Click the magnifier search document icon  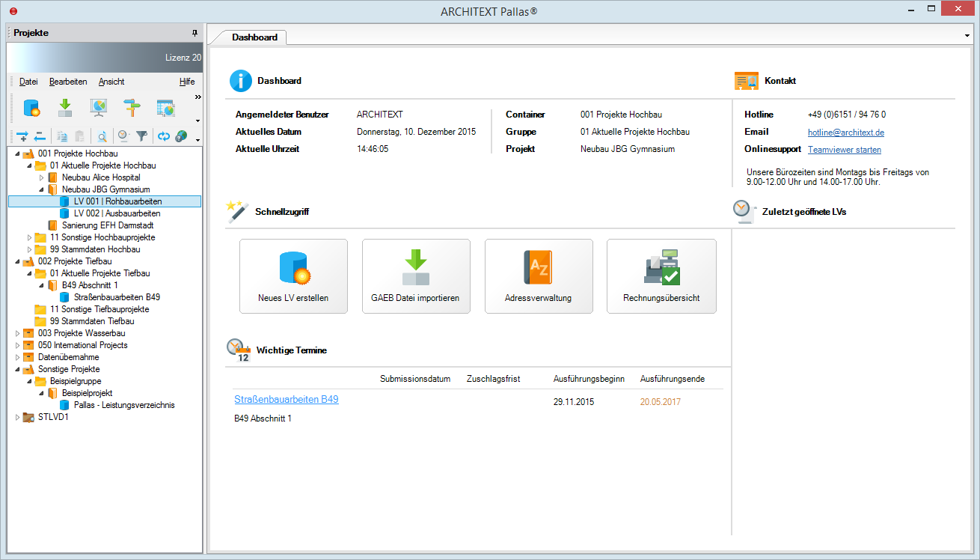pos(102,136)
